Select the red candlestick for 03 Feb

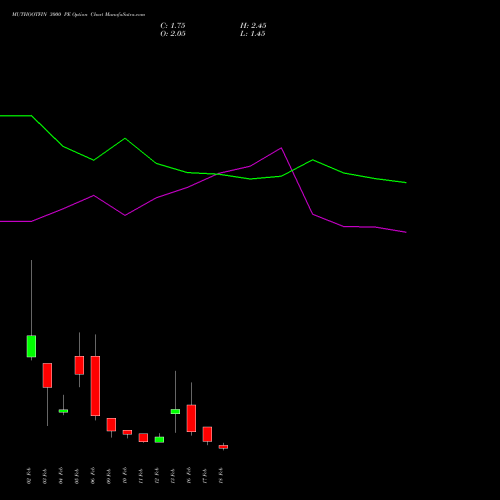click(x=47, y=375)
